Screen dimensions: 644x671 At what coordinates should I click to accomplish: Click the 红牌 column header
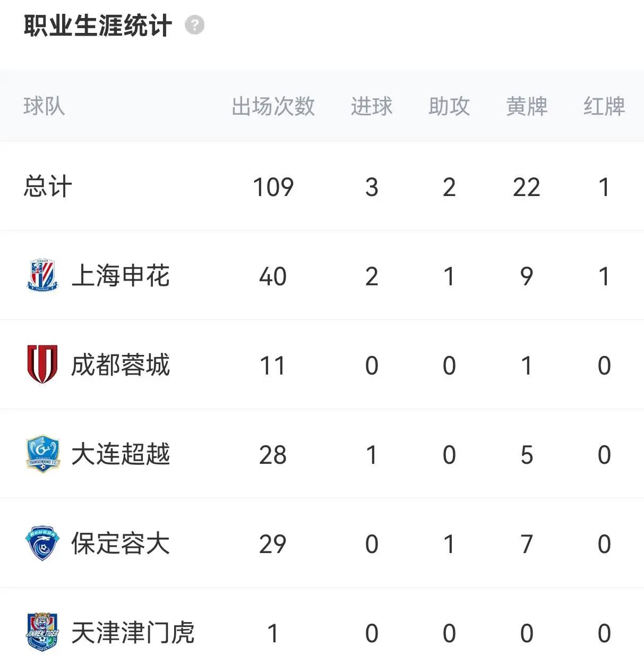604,106
